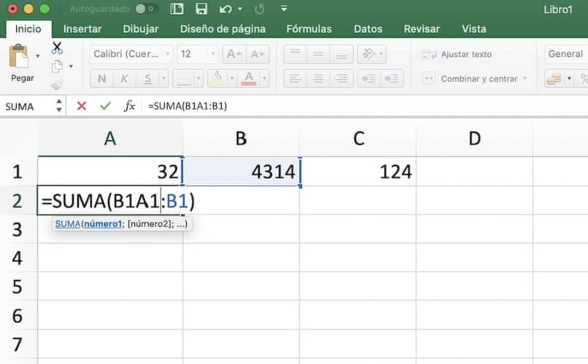588x364 pixels.
Task: Align text to middle of cell
Action: [318, 55]
